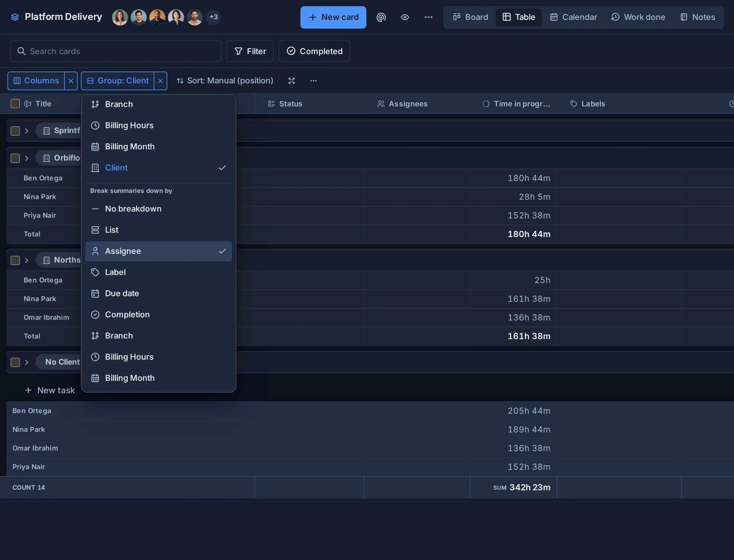The height and width of the screenshot is (560, 734).
Task: Expand the Norths group chevron
Action: [x=27, y=260]
